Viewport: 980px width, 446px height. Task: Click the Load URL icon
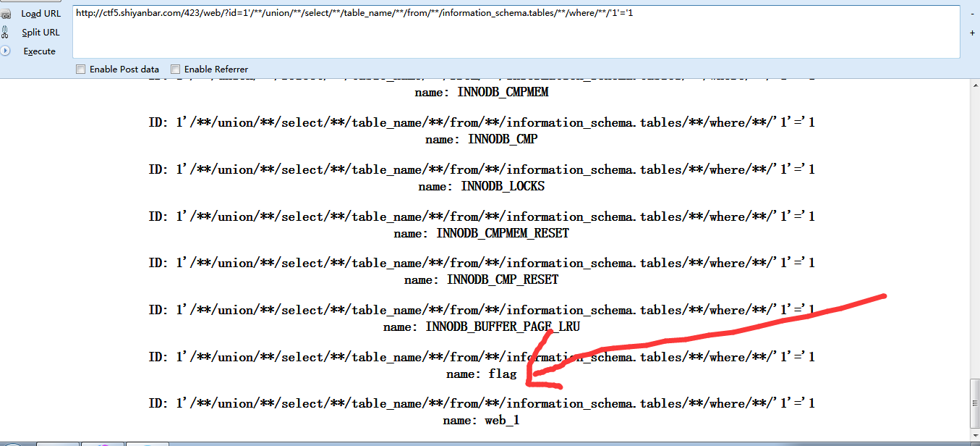[5, 14]
